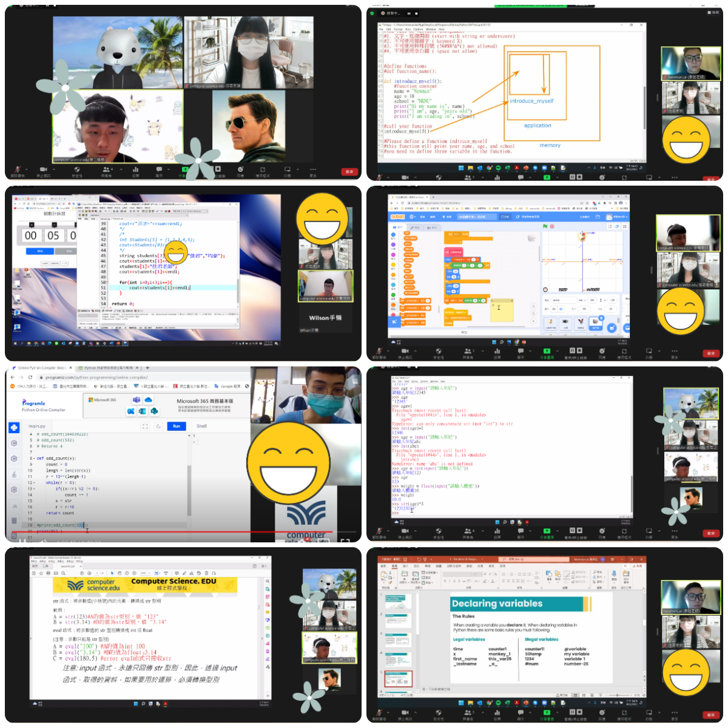The image size is (728, 728).
Task: Click the dark mode moon icon in Programiz editor
Action: [x=158, y=426]
